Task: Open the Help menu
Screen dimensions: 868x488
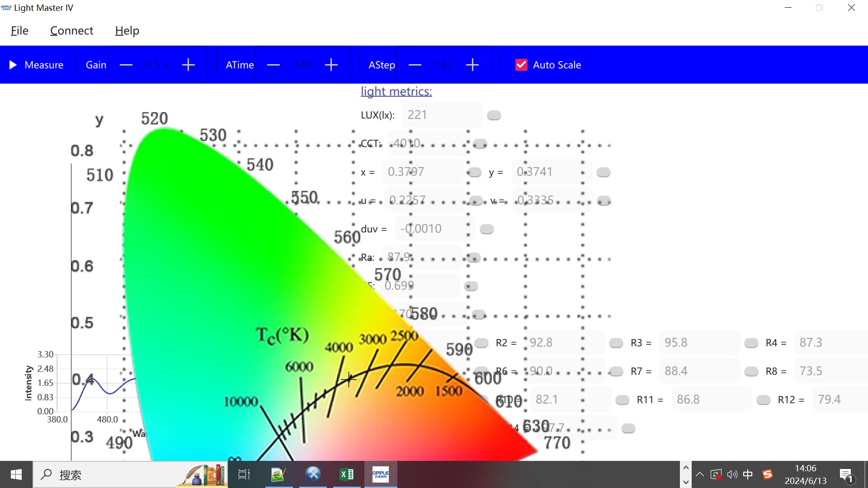Action: 127,31
